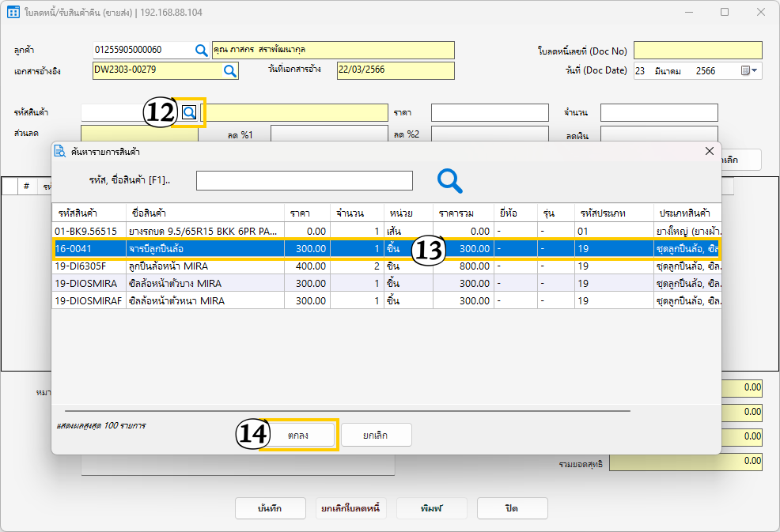
Task: Click the บันทึก save button
Action: pyautogui.click(x=270, y=508)
